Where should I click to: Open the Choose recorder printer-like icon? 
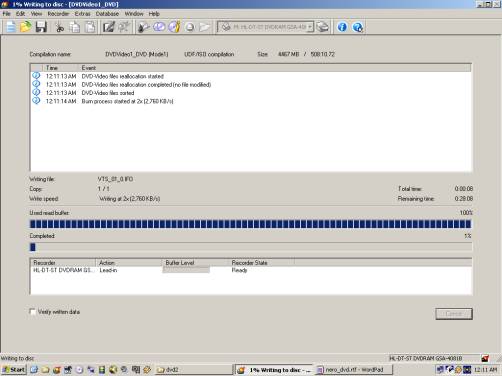[323, 27]
